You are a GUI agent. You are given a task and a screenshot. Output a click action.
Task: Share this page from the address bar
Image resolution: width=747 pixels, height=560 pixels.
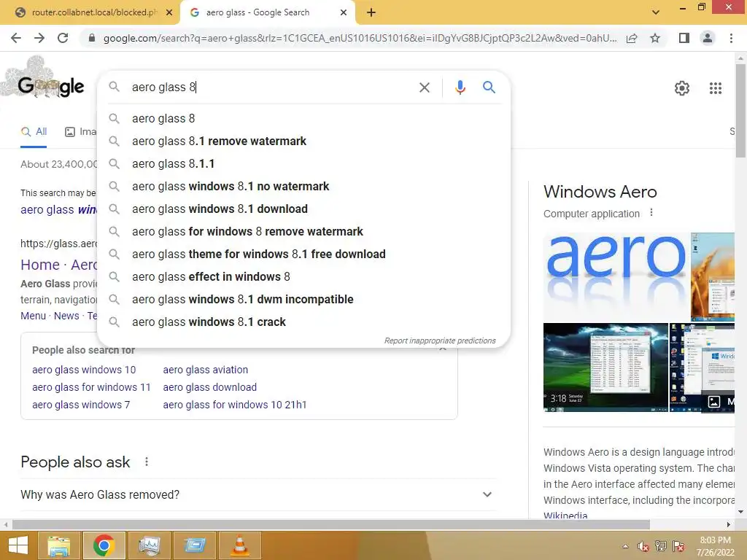[x=632, y=38]
